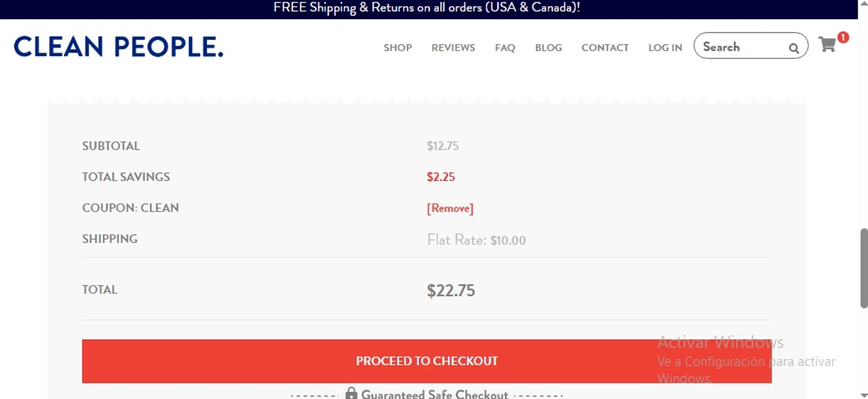Go to the REVIEWS page
The image size is (868, 399).
(453, 48)
